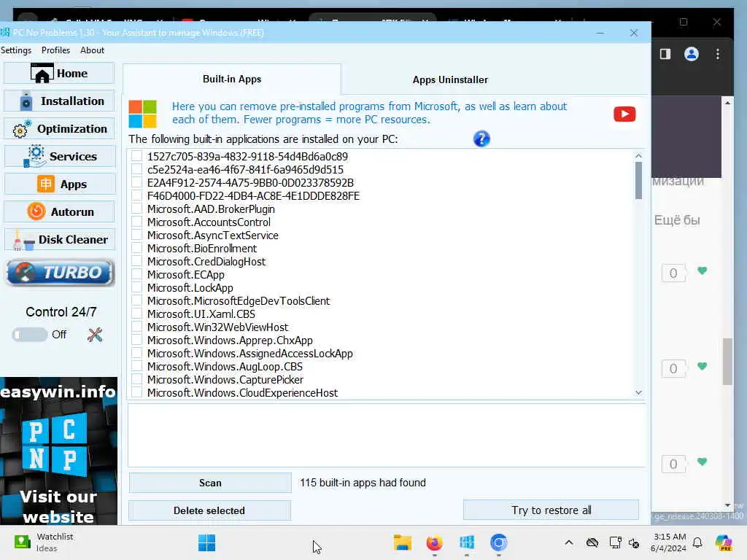Screen dimensions: 747x560
Task: Select the Microsoft.CredDialogHost entry text
Action: tap(206, 262)
